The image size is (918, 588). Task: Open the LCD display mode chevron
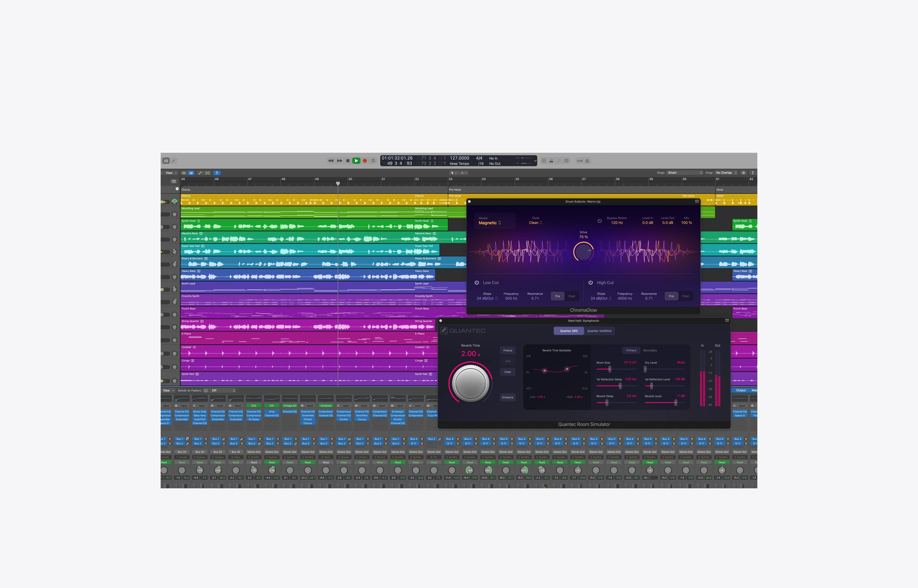click(535, 161)
